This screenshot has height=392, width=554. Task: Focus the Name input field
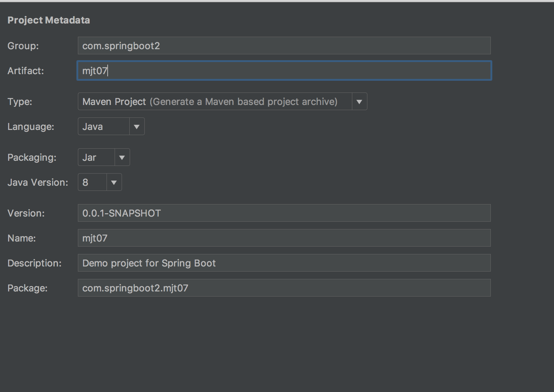point(284,238)
